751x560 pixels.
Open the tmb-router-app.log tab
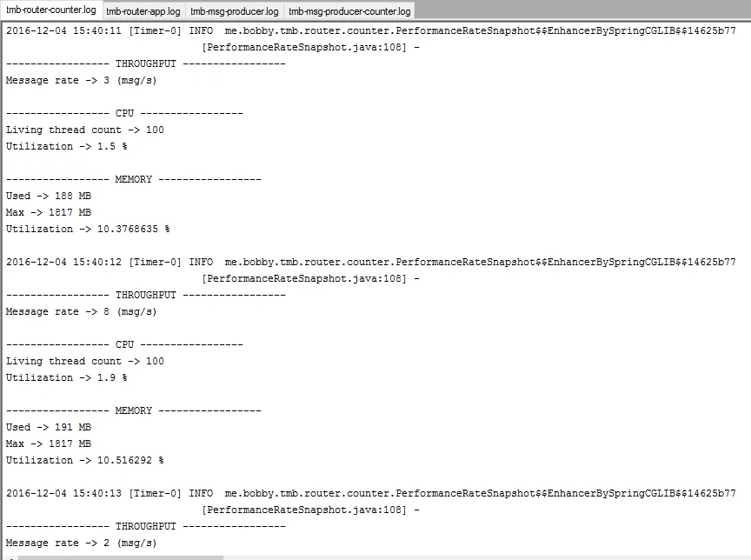point(143,11)
